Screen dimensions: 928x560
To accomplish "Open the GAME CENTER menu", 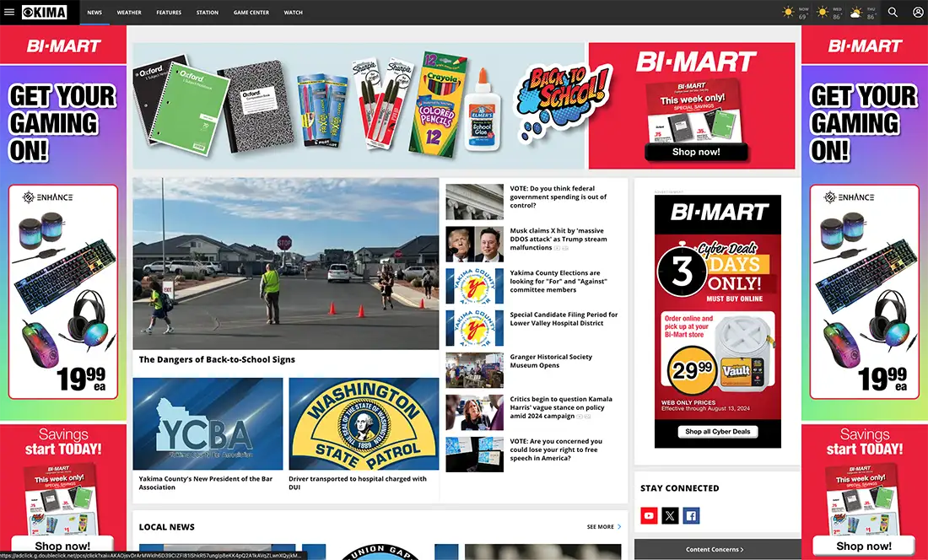I will click(251, 13).
